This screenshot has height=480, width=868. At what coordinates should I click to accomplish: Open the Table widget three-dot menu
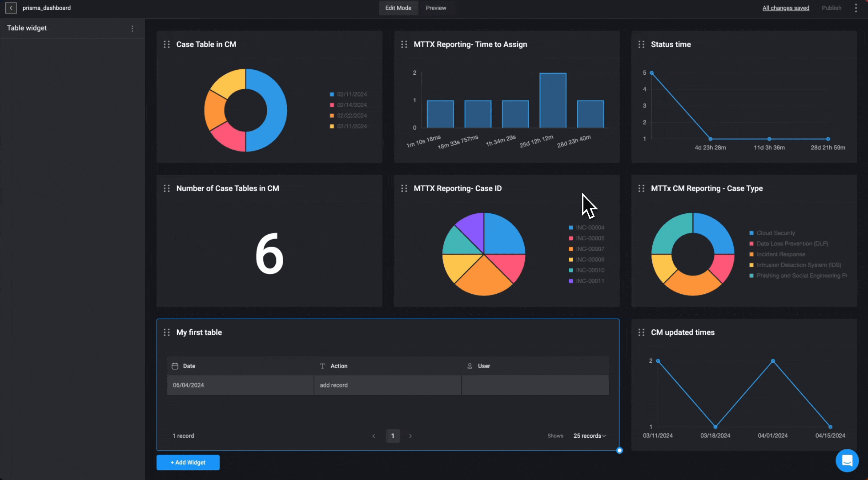pyautogui.click(x=132, y=28)
